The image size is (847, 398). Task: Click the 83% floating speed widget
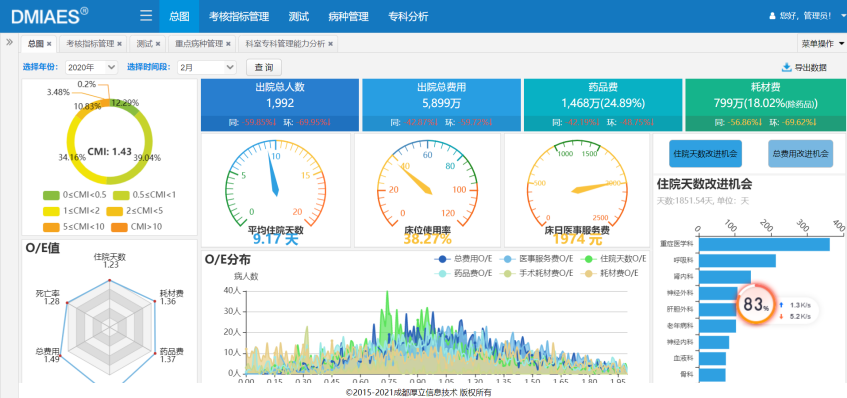(755, 305)
